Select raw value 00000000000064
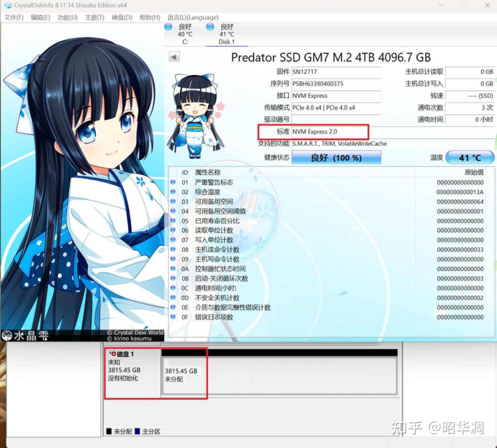Image resolution: width=497 pixels, height=448 pixels. pyautogui.click(x=460, y=202)
